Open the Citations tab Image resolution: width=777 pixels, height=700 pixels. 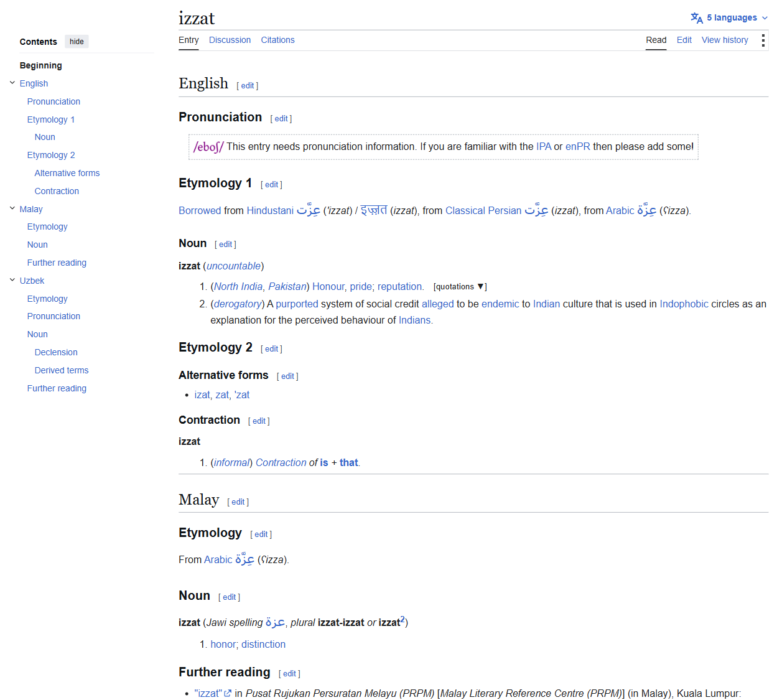click(277, 40)
